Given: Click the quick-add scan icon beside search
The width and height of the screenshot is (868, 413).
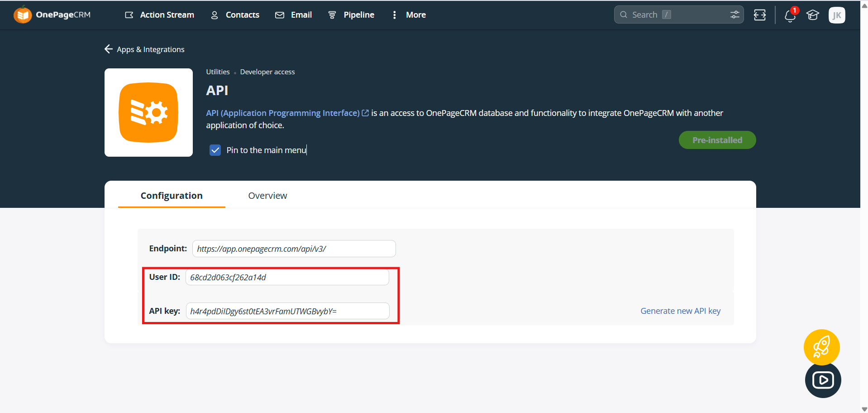Looking at the screenshot, I should tap(760, 15).
